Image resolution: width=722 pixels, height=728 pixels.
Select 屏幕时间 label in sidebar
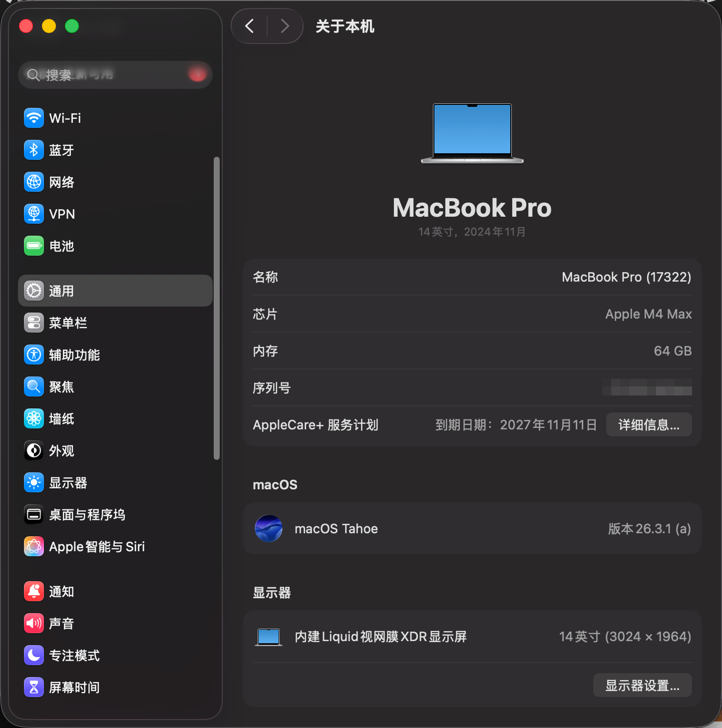(x=74, y=687)
